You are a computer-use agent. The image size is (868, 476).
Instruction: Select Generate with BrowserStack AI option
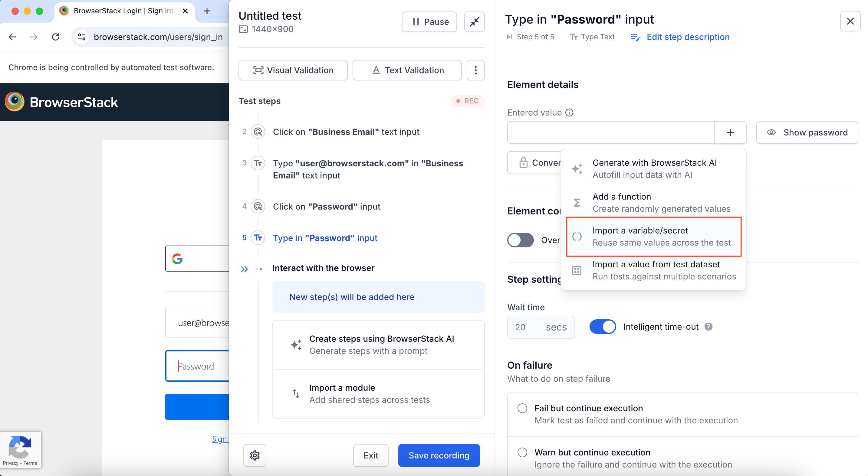point(653,169)
